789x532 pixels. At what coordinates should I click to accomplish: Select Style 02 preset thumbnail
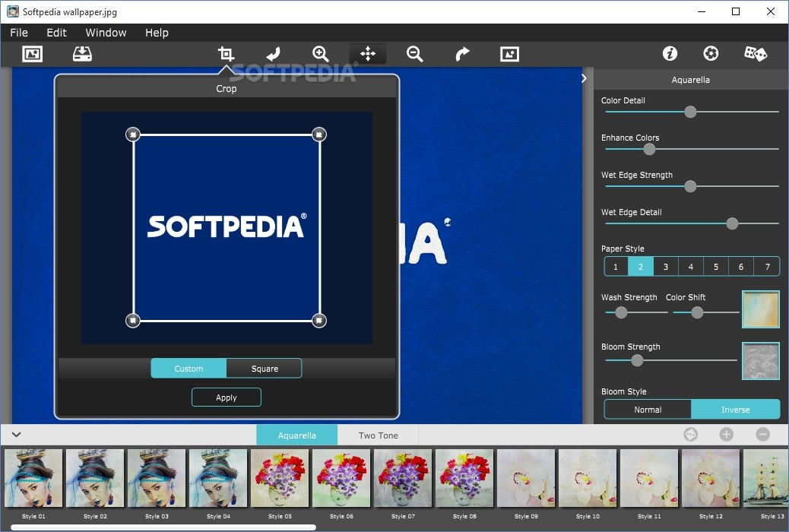(95, 478)
